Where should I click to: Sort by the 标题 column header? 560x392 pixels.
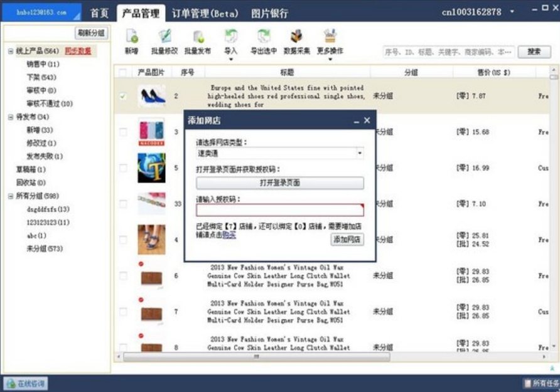[287, 72]
